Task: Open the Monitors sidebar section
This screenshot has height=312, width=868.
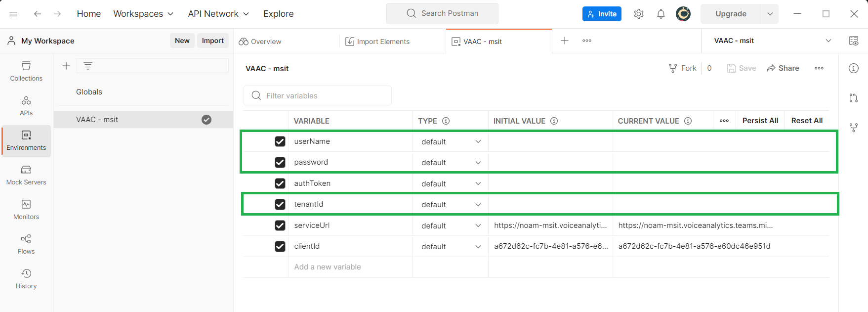Action: (26, 210)
